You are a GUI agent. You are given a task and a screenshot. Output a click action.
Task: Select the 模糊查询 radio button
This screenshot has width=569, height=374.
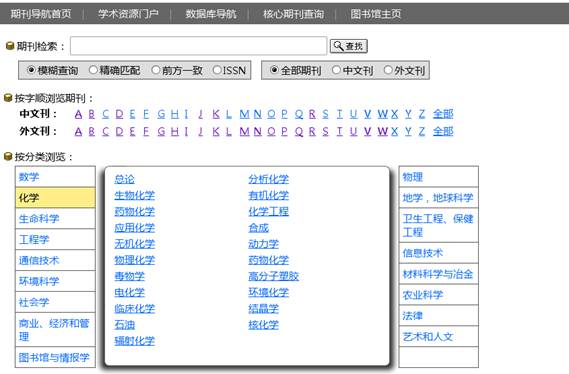tap(32, 70)
